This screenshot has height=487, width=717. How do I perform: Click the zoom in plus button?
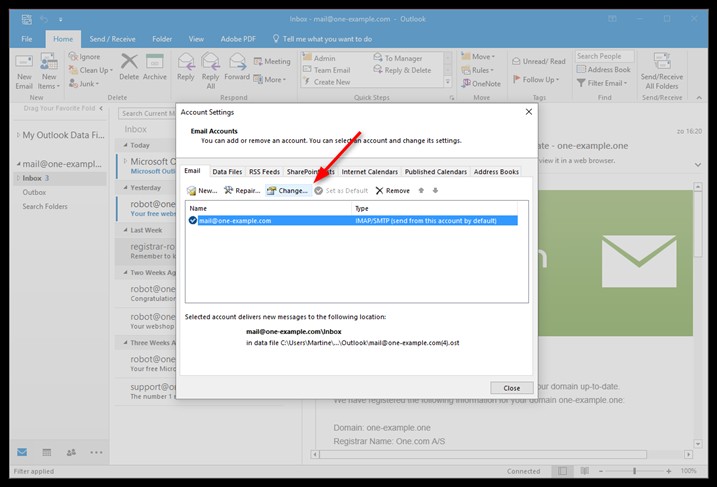click(669, 471)
